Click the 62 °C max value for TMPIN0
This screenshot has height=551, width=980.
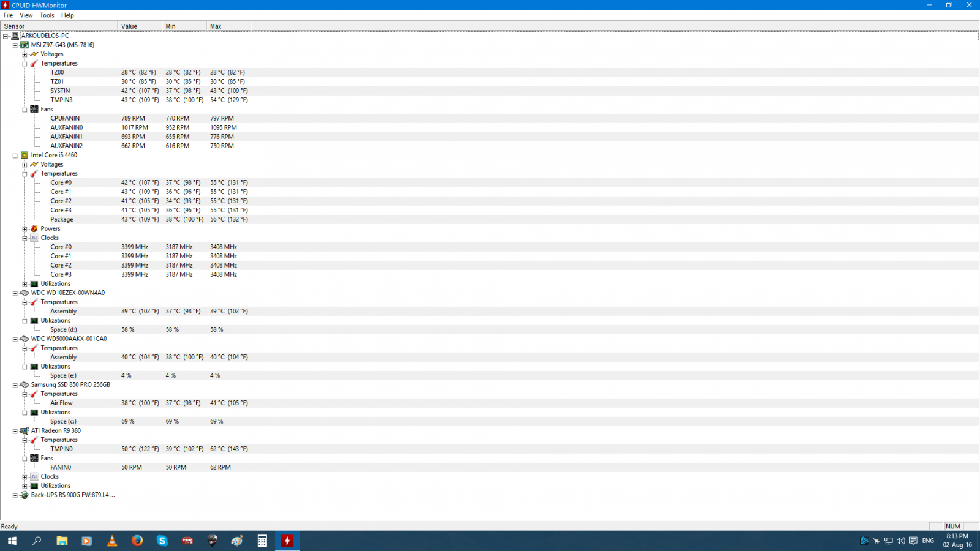pyautogui.click(x=229, y=449)
